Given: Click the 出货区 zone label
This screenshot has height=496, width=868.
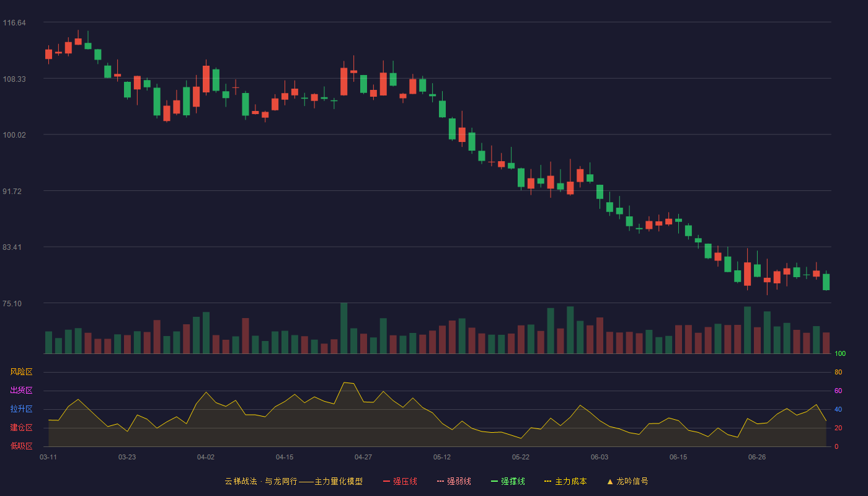Looking at the screenshot, I should [x=21, y=391].
